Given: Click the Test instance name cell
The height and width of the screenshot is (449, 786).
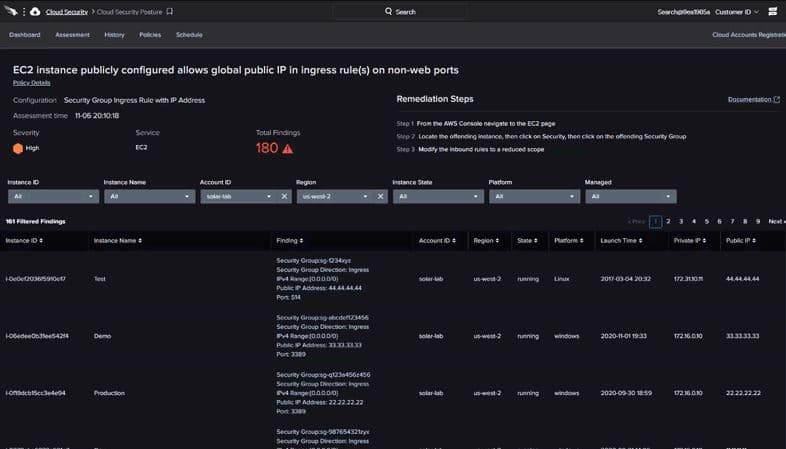Looking at the screenshot, I should tap(100, 279).
